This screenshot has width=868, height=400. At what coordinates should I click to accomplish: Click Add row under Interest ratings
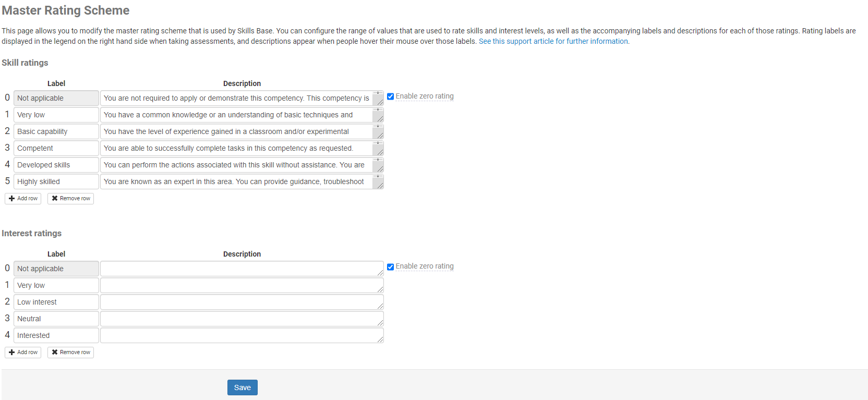[x=23, y=353]
